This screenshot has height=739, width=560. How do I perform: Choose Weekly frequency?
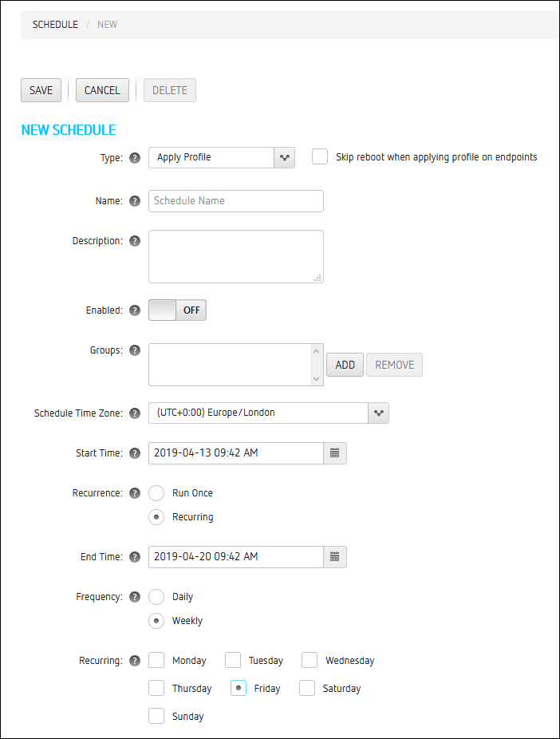click(156, 621)
